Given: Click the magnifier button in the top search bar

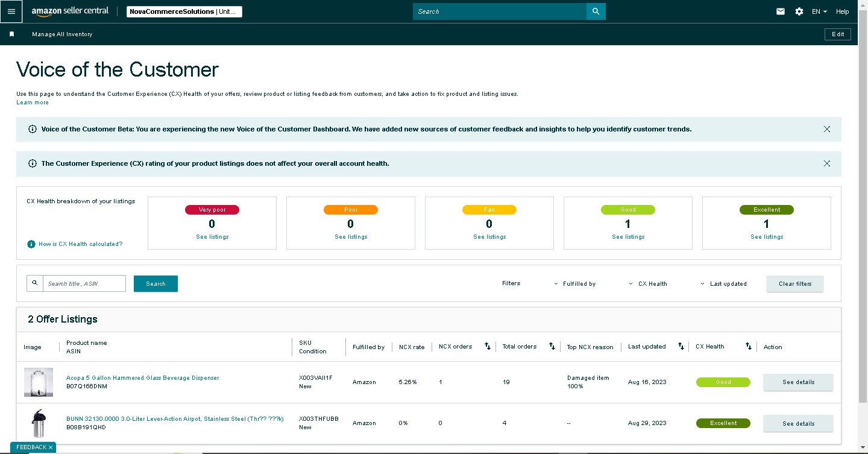Looking at the screenshot, I should (596, 11).
